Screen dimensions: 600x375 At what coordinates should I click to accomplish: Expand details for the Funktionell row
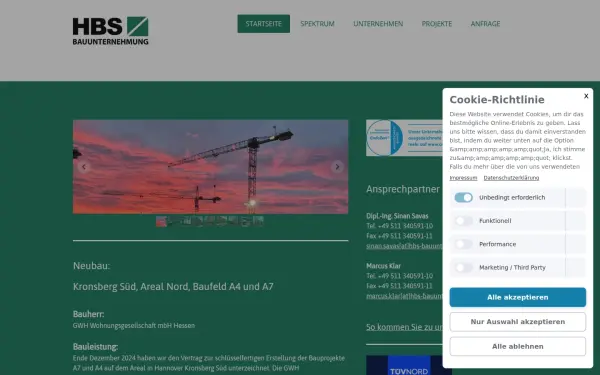click(x=576, y=221)
